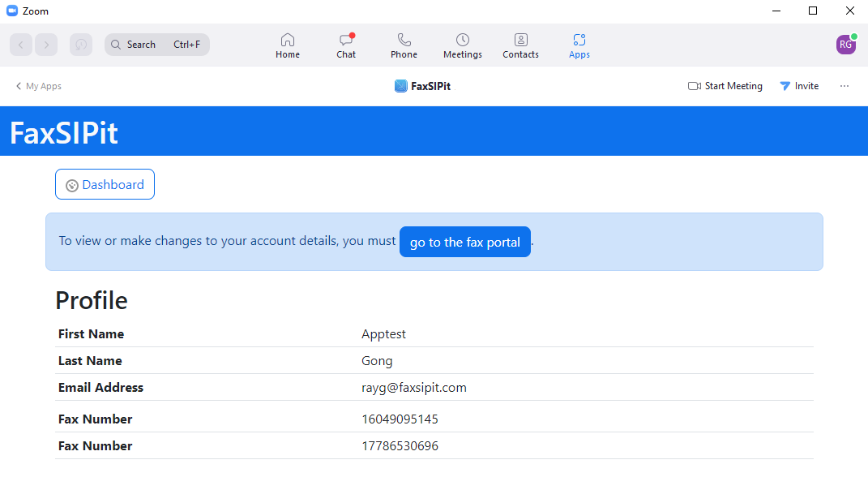This screenshot has height=490, width=868.
Task: Click the Email Address label
Action: click(100, 388)
